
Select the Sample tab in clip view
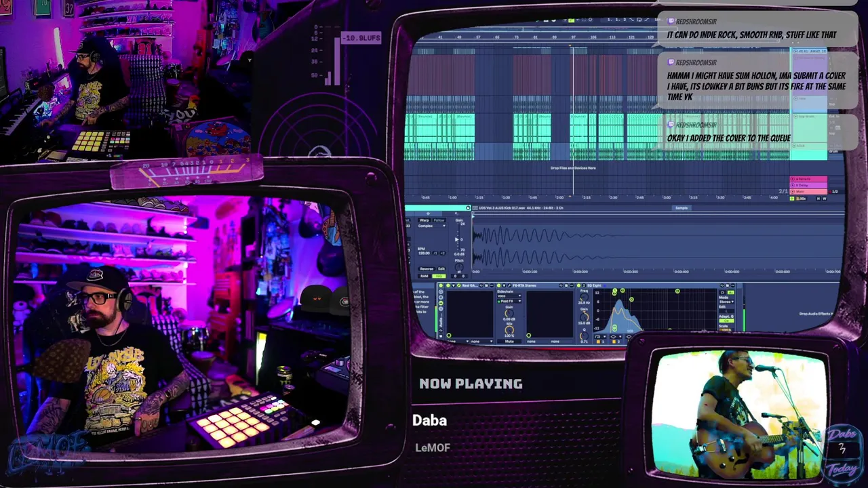click(x=682, y=208)
